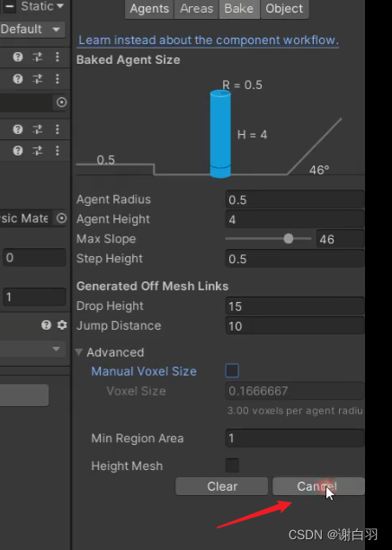Click the Agent Height input field
Image resolution: width=392 pixels, height=550 pixels.
[295, 219]
